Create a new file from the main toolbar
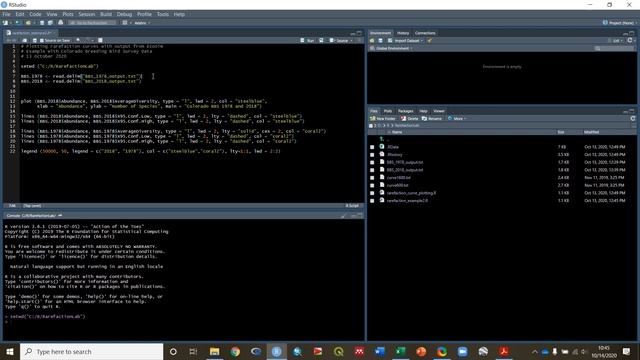The height and width of the screenshot is (360, 640). coord(6,23)
